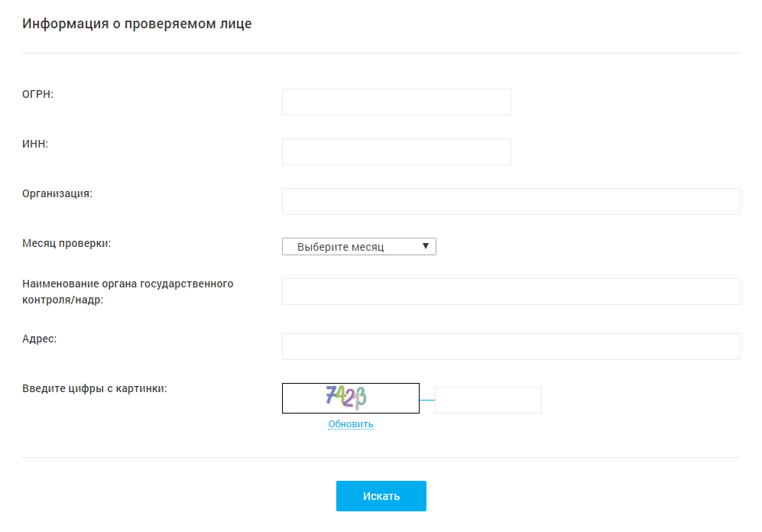Focus the Адрес input field
The height and width of the screenshot is (532, 762).
[511, 346]
